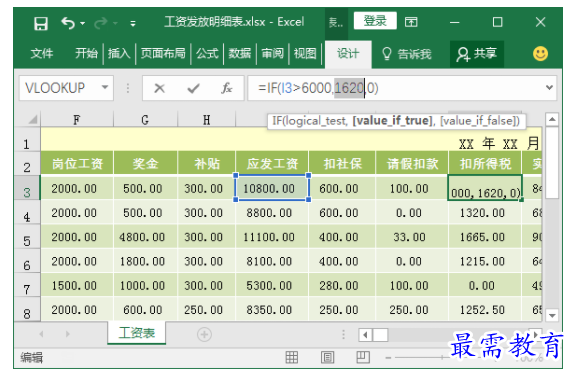Open the 审阅 tab
The height and width of the screenshot is (377, 572).
[272, 54]
